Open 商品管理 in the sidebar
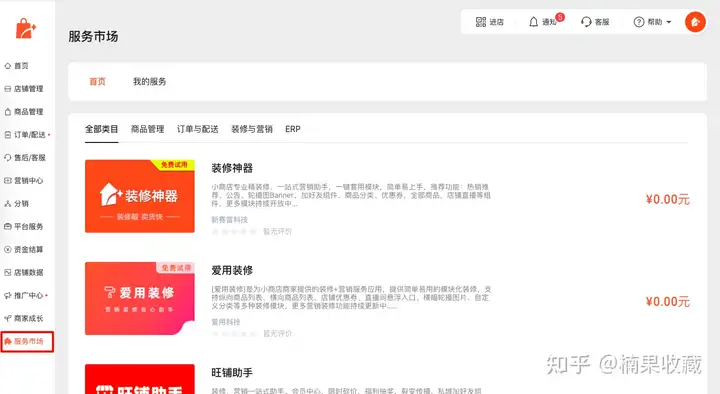The width and height of the screenshot is (720, 394). [x=28, y=112]
